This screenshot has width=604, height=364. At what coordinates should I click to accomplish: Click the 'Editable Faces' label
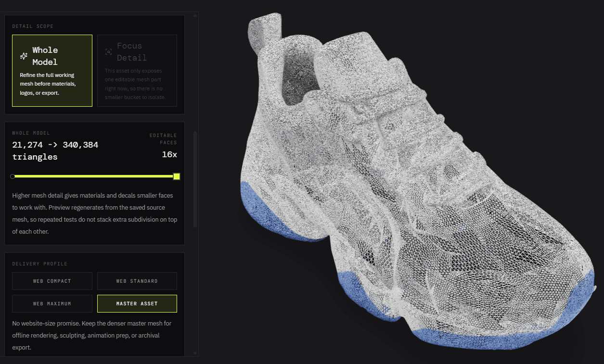point(163,139)
